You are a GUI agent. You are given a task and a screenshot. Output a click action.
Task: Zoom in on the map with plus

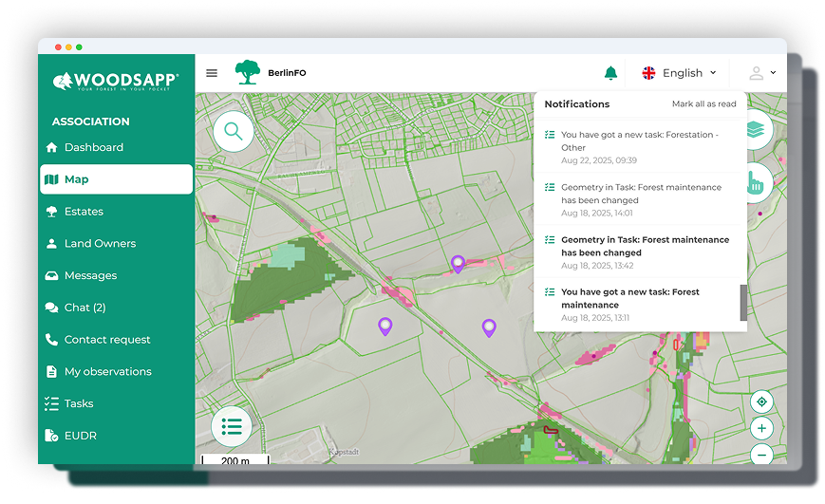[761, 429]
